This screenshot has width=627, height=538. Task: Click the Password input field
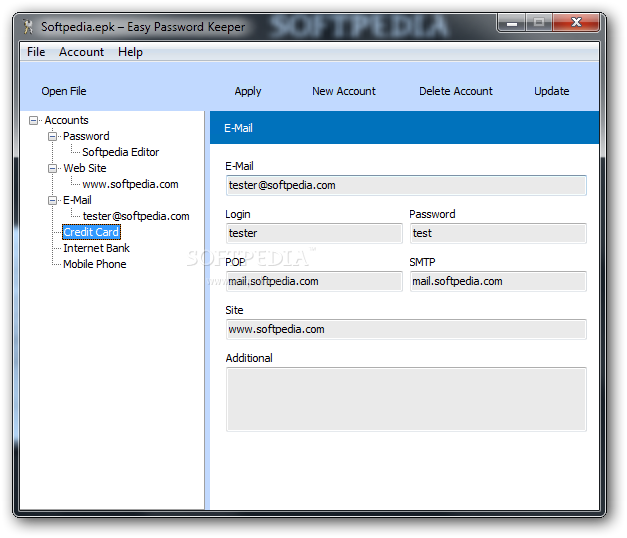[498, 234]
